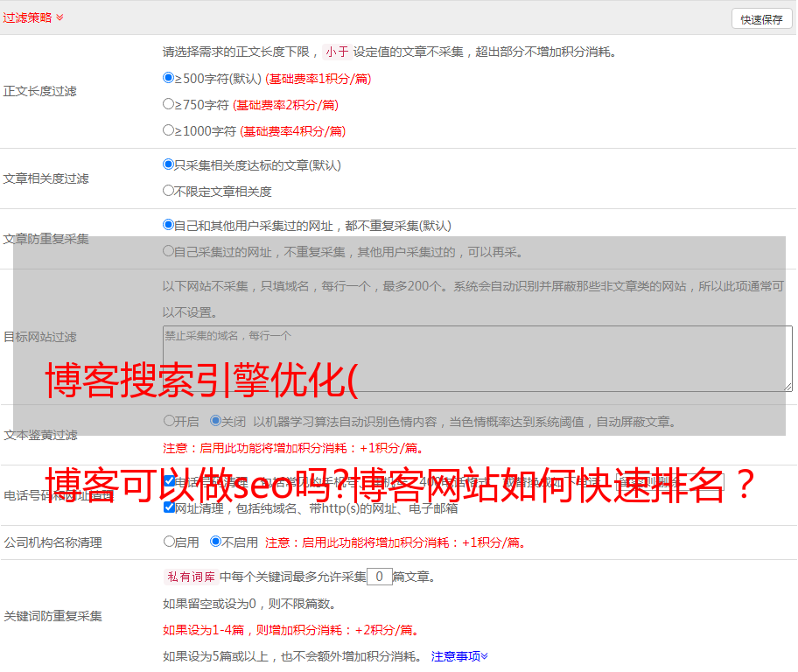Choose 自己采集过的网址，不重复采集 option
The width and height of the screenshot is (798, 672).
click(169, 251)
